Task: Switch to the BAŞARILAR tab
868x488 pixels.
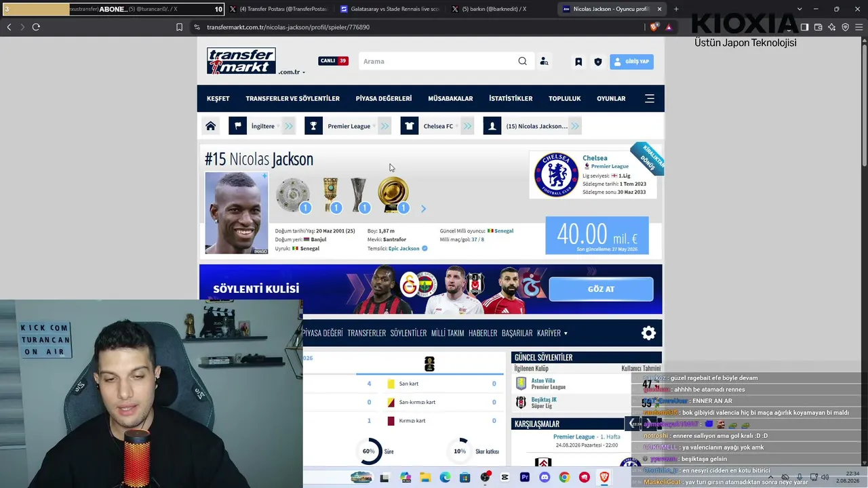Action: click(517, 333)
